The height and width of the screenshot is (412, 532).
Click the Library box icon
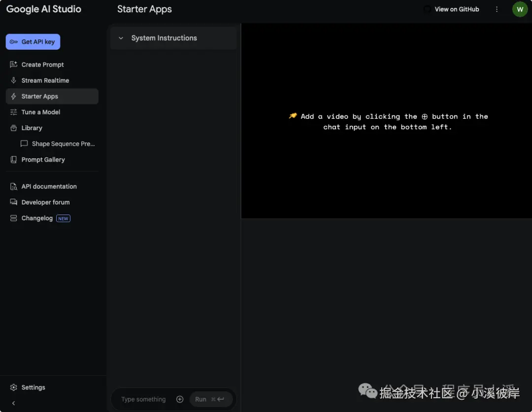tap(14, 128)
